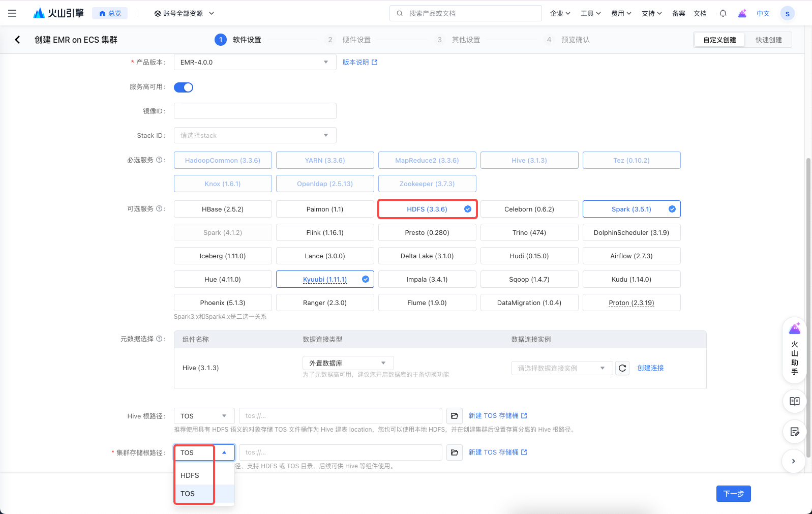Image resolution: width=812 pixels, height=514 pixels.
Task: Open the notifications bell
Action: point(723,14)
